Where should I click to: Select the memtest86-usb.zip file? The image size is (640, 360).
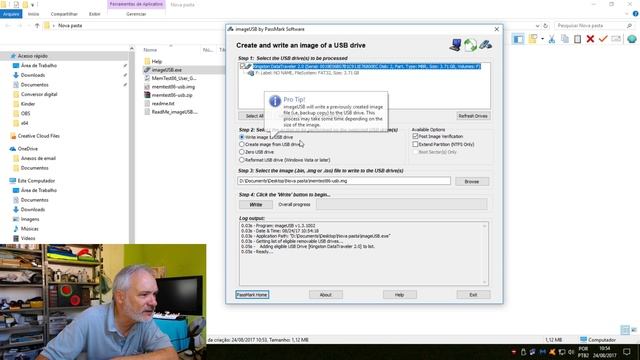coord(172,95)
